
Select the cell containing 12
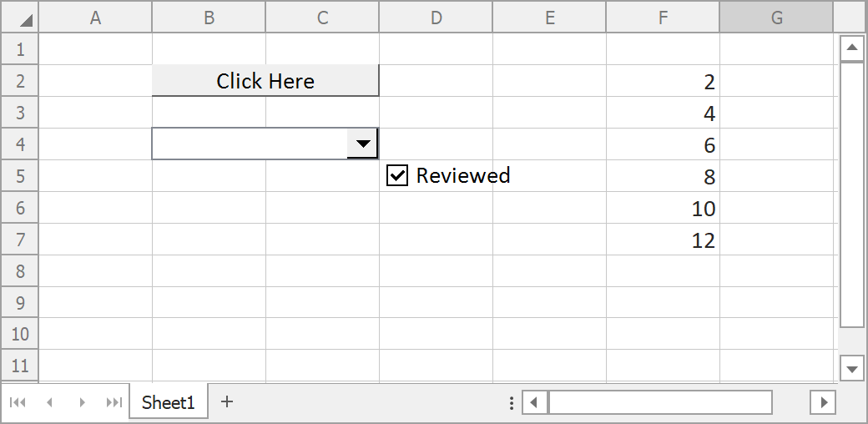pos(663,240)
